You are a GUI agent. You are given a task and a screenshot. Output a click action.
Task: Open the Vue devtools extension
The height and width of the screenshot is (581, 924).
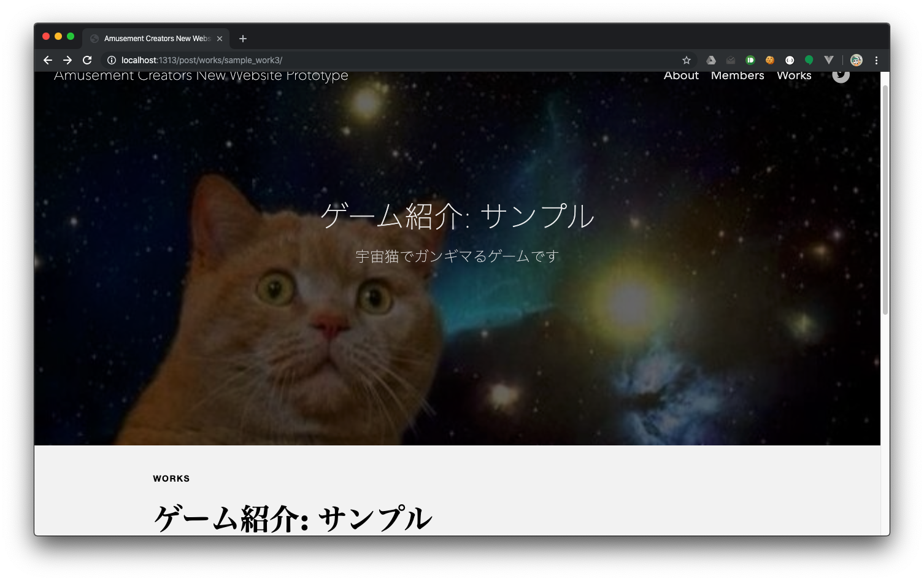[829, 60]
